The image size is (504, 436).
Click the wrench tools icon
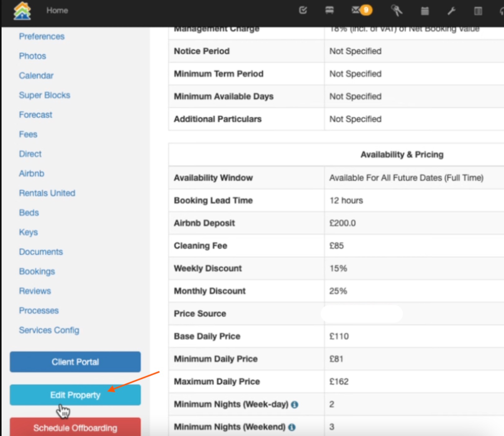(451, 11)
